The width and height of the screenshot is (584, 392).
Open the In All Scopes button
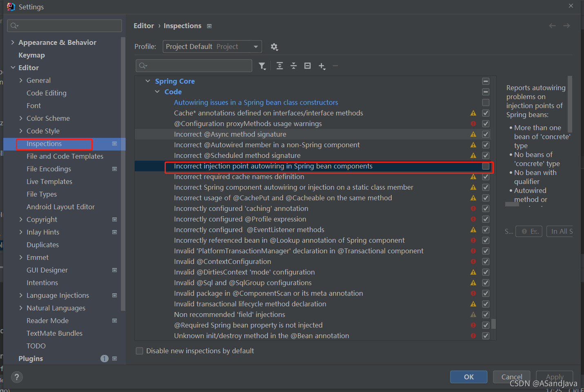[560, 231]
